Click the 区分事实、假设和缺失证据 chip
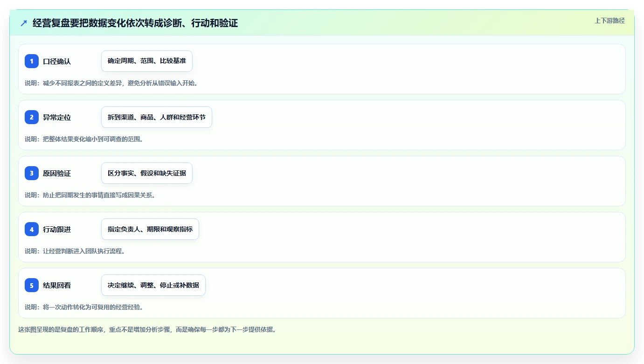This screenshot has height=364, width=644. click(147, 173)
